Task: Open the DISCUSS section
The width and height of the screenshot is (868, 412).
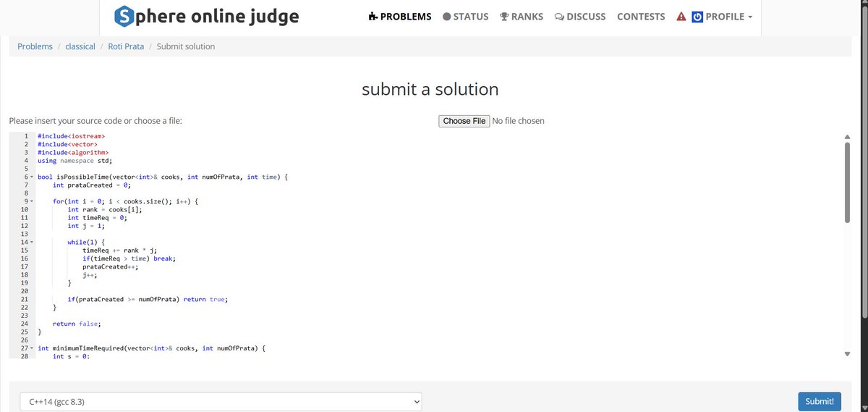Action: tap(580, 17)
